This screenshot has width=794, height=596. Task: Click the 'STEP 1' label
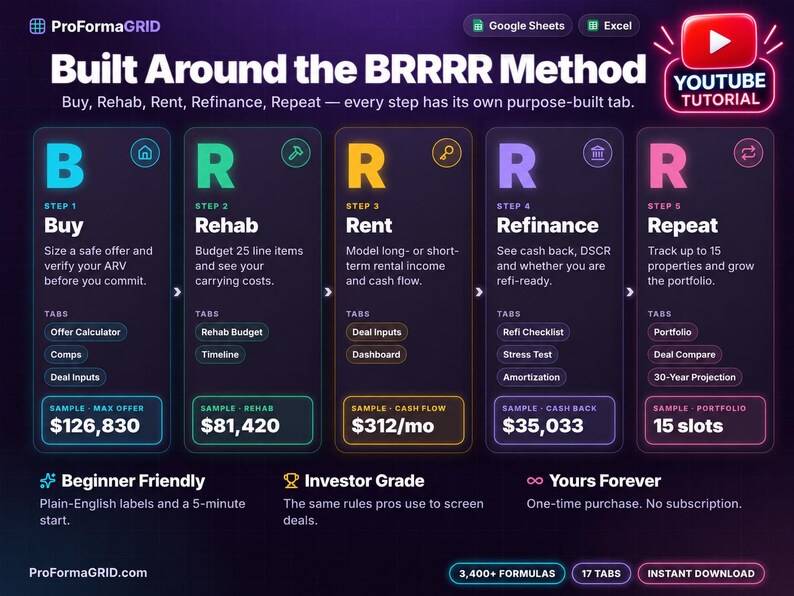[x=60, y=206]
